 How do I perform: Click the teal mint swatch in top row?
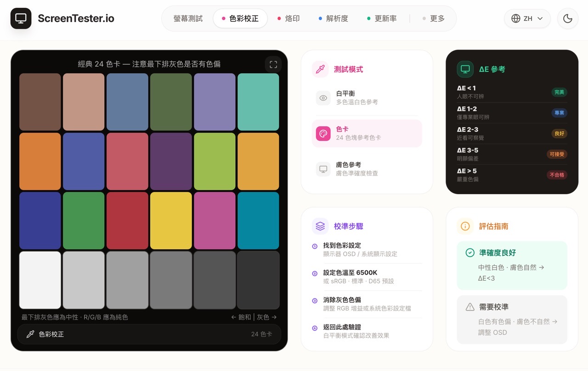[258, 102]
